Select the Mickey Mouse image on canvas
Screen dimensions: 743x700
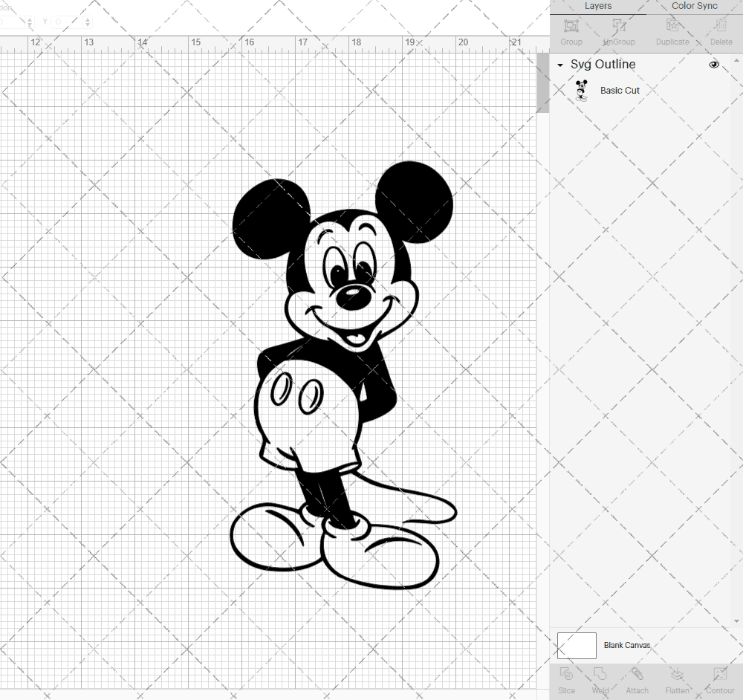coord(343,375)
